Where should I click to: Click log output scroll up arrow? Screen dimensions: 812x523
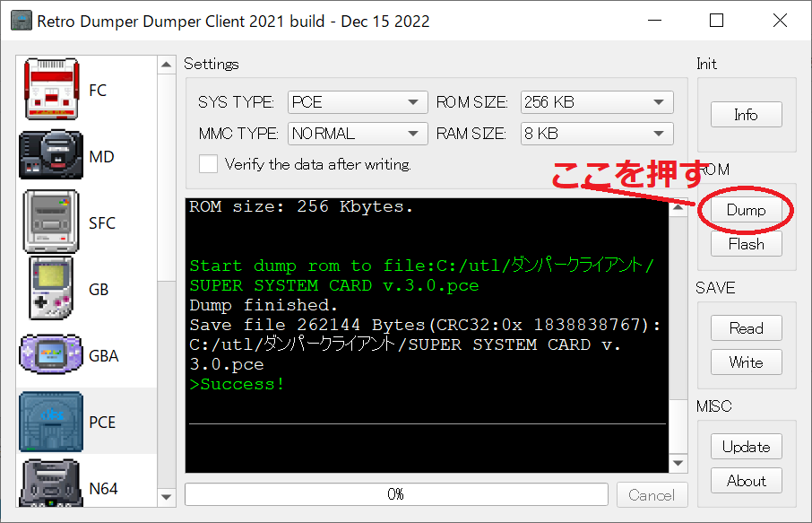tap(678, 207)
